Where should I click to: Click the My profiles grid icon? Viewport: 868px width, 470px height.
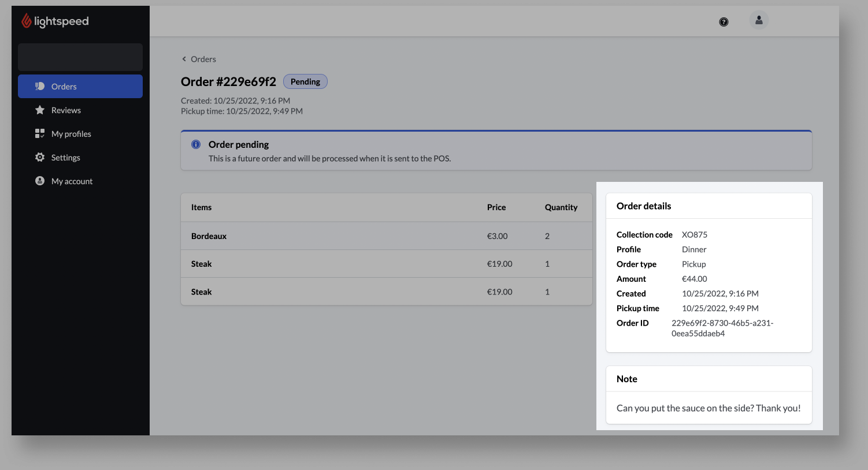39,133
